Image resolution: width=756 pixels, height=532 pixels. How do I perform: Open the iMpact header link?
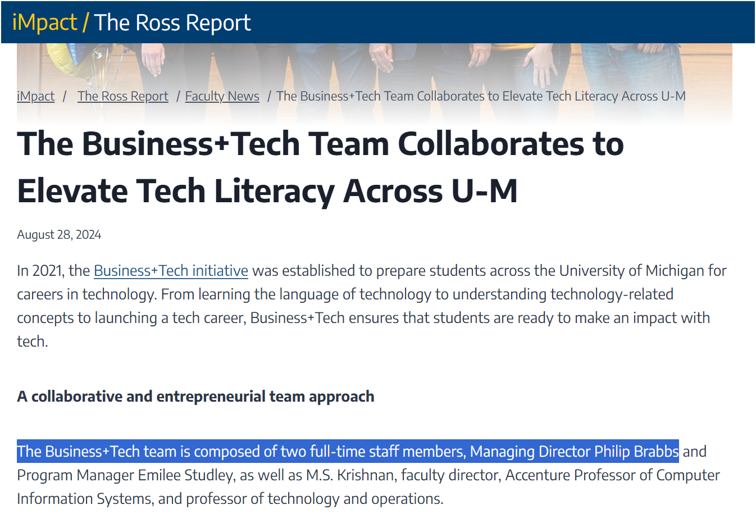coord(44,22)
